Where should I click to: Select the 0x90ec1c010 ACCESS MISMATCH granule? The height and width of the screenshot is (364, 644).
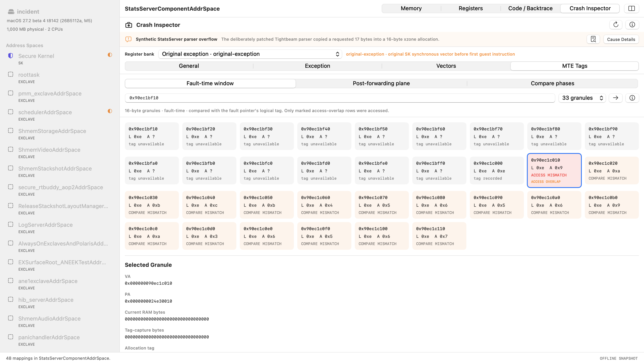(x=554, y=170)
